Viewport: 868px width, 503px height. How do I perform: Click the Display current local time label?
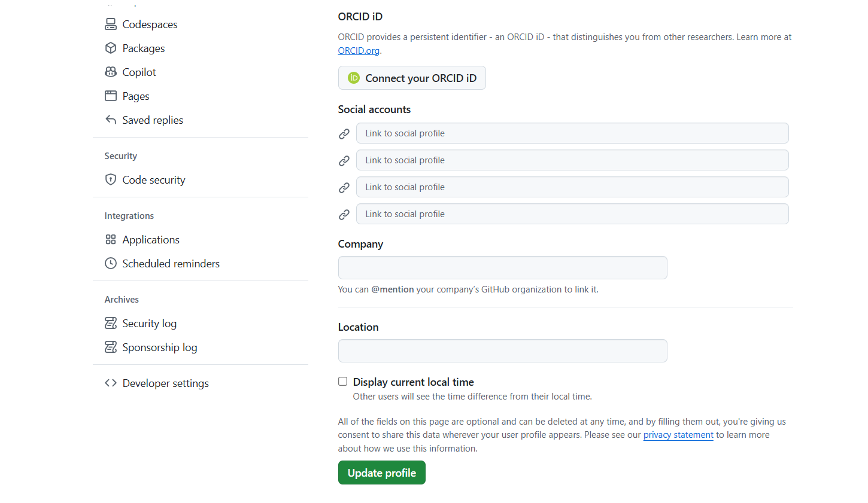click(x=414, y=382)
